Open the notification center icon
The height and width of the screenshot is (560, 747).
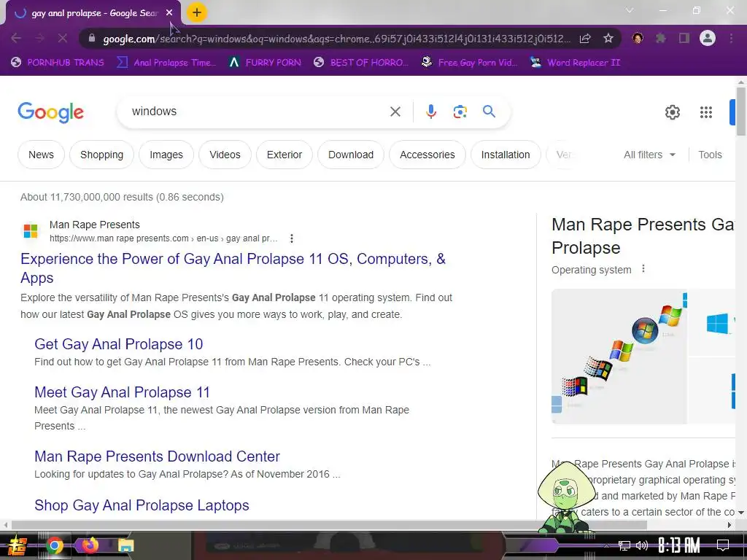pos(723,545)
